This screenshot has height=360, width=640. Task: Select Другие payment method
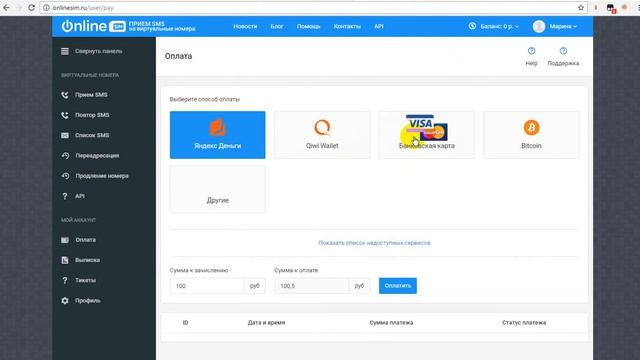(218, 189)
